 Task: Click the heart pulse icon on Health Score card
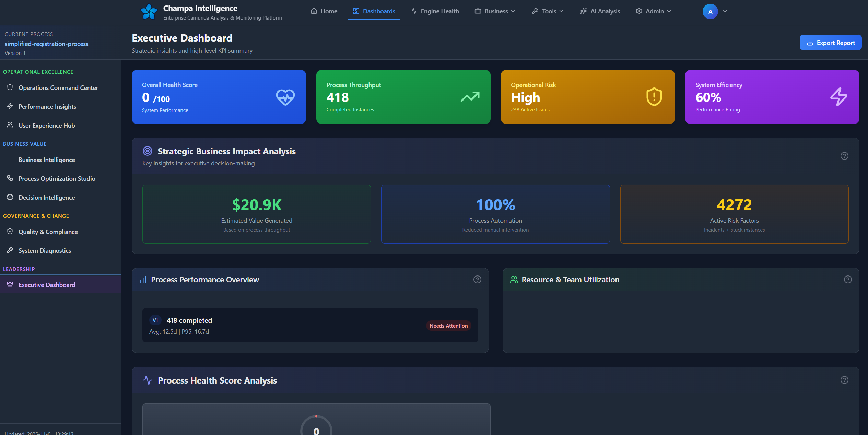coord(285,97)
